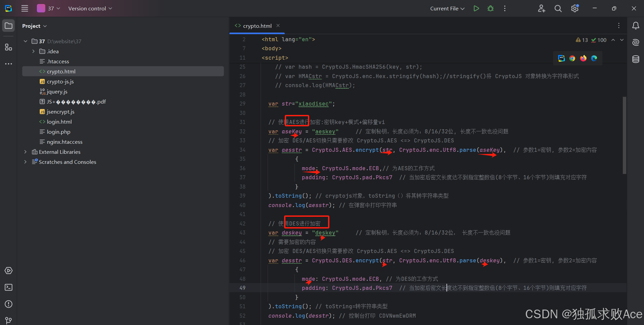Toggle the Terminal tool window
This screenshot has width=644, height=325.
[x=8, y=287]
